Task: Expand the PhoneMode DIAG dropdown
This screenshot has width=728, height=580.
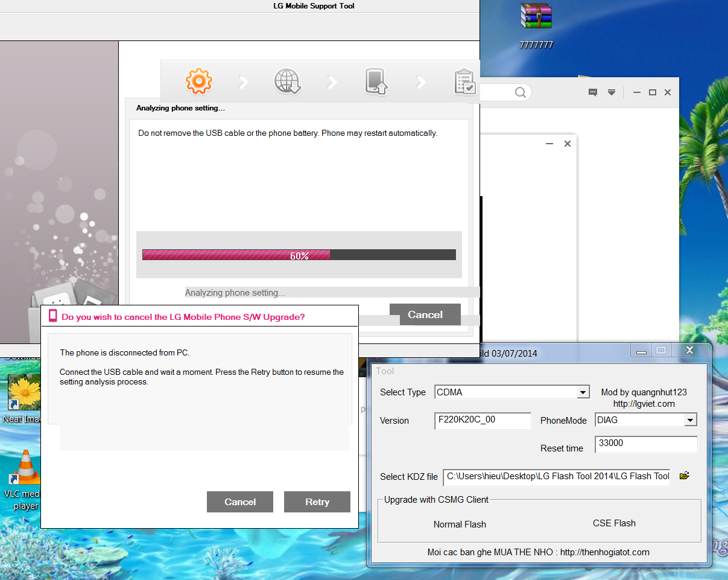Action: (691, 420)
